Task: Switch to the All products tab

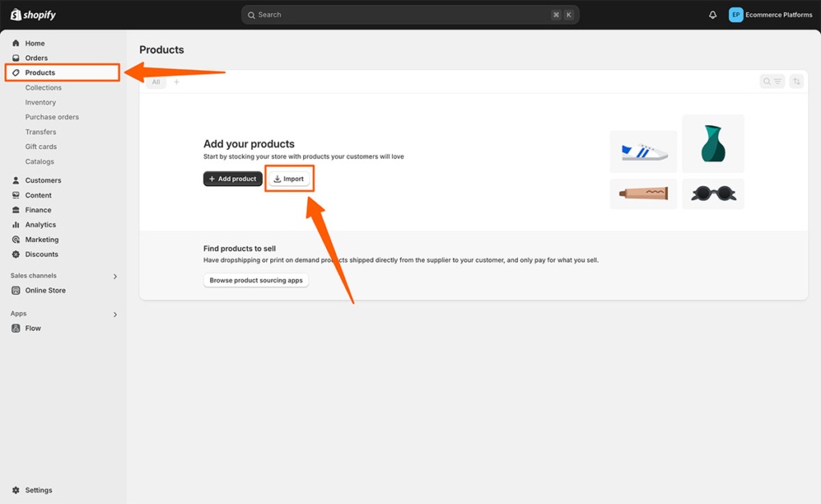Action: tap(156, 81)
